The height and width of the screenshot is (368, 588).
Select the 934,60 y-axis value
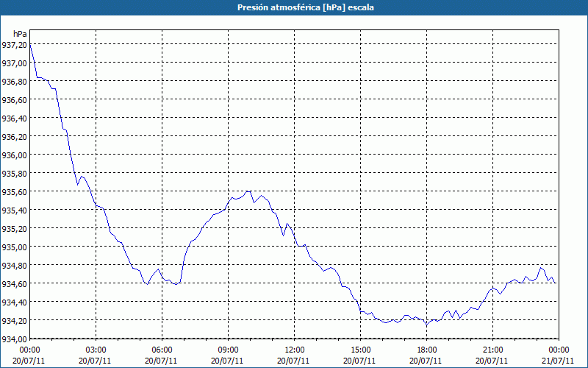[x=14, y=284]
